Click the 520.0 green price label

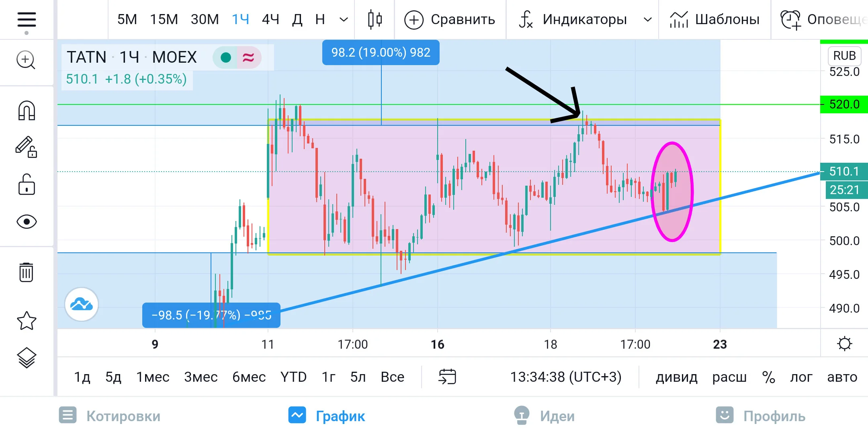844,104
